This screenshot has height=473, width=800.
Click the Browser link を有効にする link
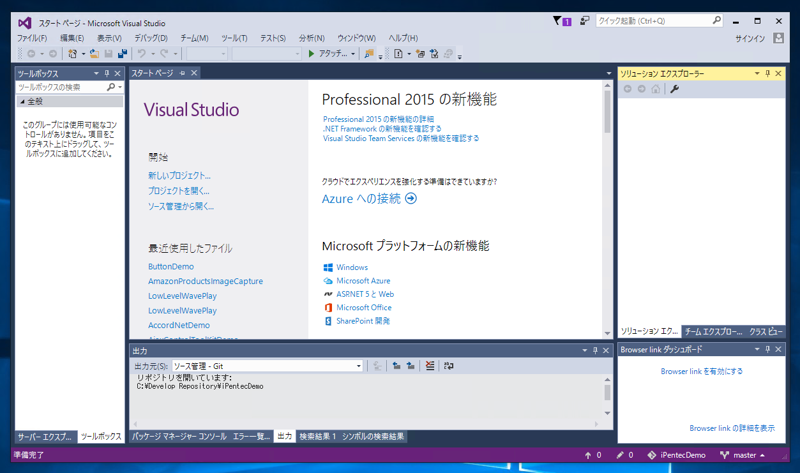702,371
